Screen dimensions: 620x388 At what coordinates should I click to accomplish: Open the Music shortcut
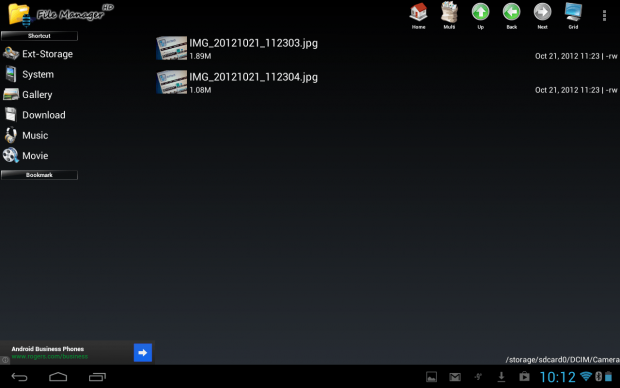(x=39, y=135)
